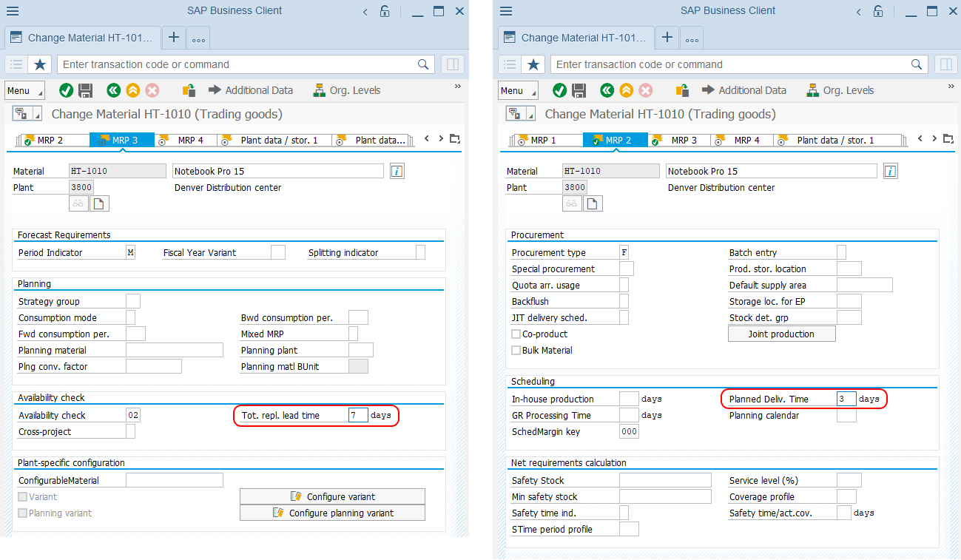Click back chevron in left window title bar
The height and width of the screenshot is (560, 961).
(x=365, y=12)
